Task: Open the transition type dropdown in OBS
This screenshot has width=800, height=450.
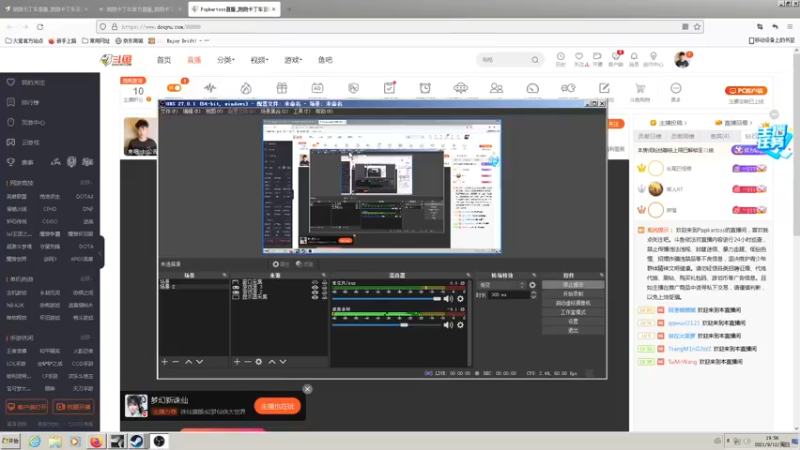Action: click(502, 285)
